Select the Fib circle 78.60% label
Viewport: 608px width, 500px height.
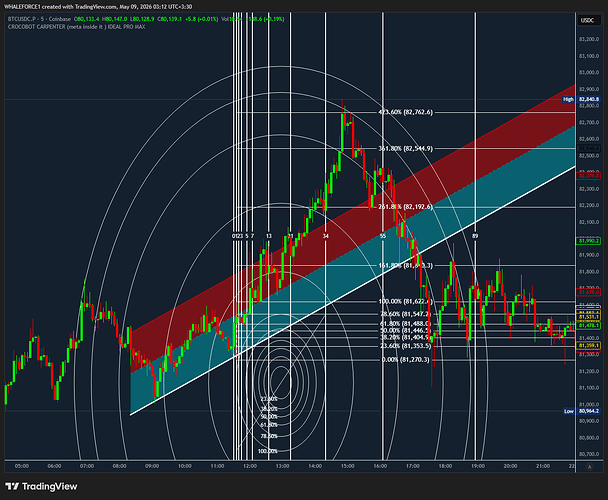pos(269,436)
